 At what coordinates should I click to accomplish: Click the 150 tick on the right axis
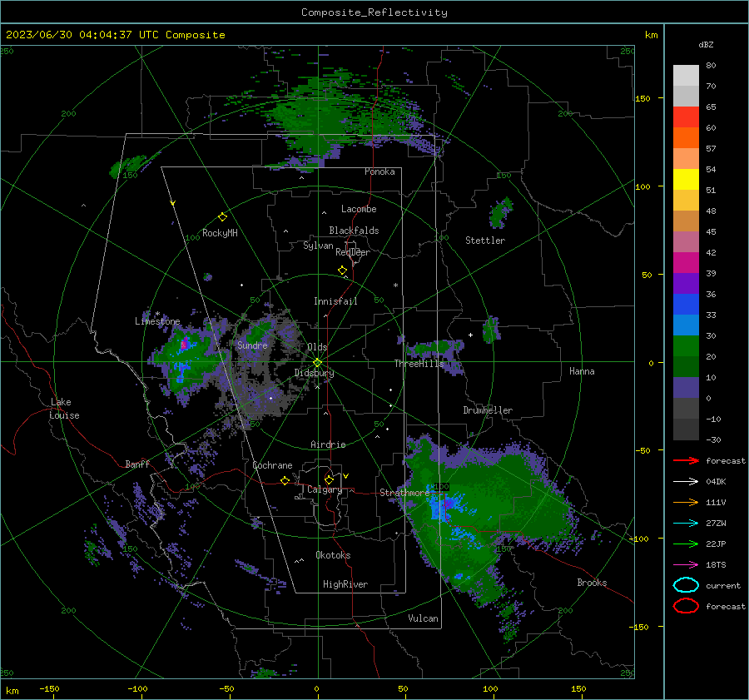click(643, 98)
